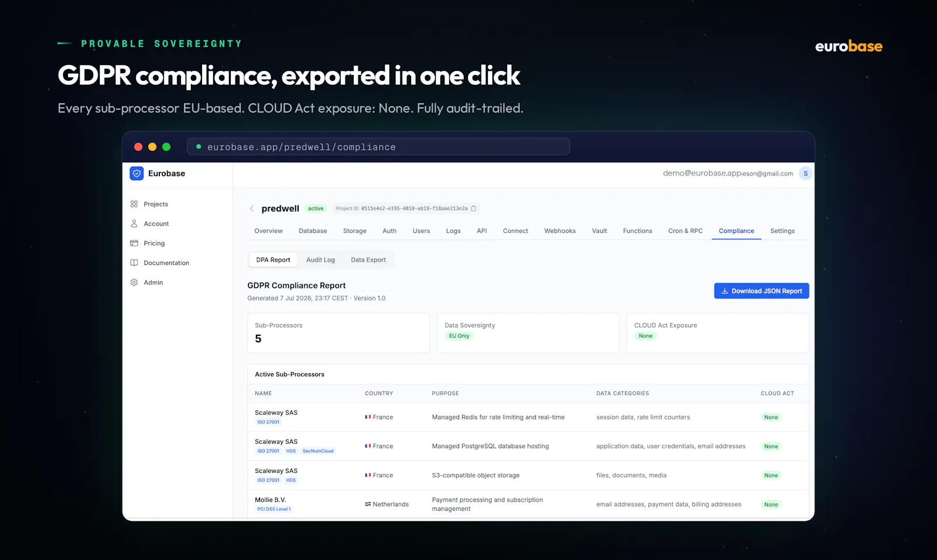The image size is (937, 560).
Task: Click the demo@eurobase.app account email
Action: (x=702, y=173)
